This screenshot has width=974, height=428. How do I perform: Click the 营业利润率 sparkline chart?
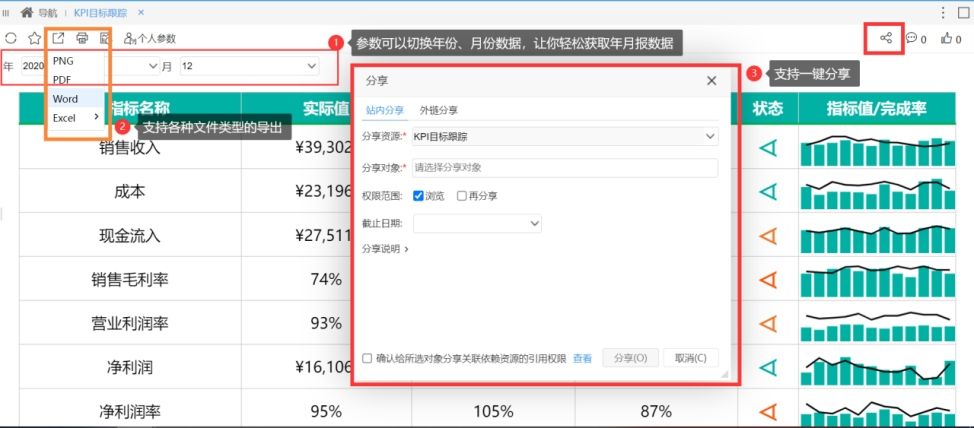pos(878,327)
